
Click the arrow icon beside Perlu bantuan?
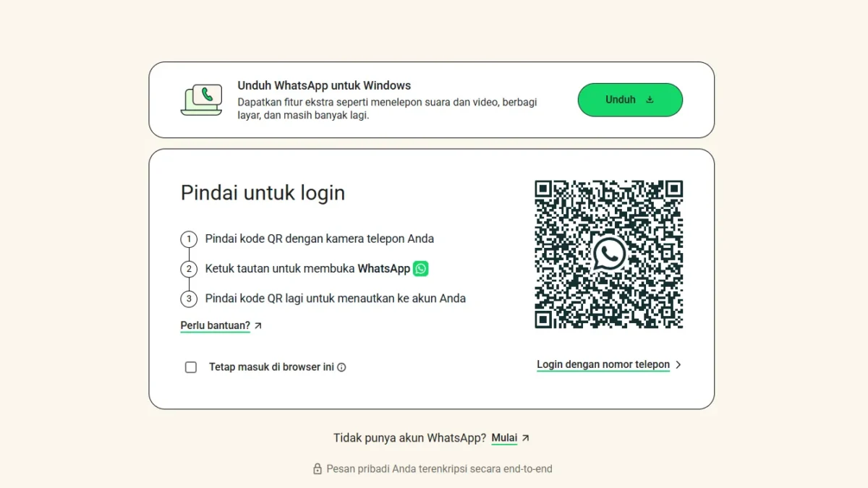click(258, 326)
